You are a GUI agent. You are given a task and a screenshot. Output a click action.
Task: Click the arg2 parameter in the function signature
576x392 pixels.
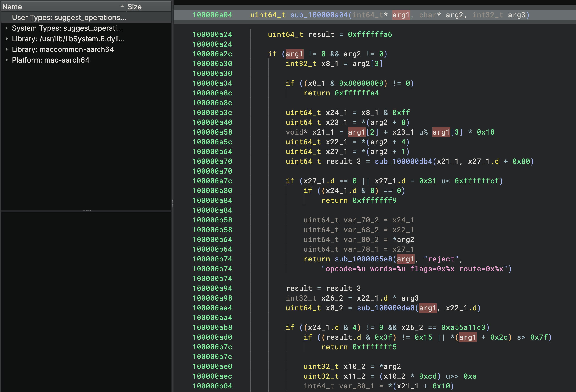(454, 15)
